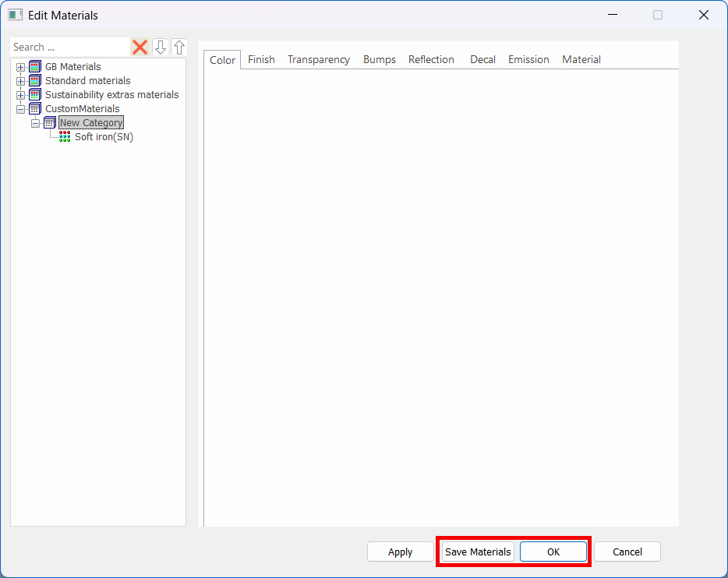Select Standard materials tree label
This screenshot has width=728, height=578.
pos(88,81)
